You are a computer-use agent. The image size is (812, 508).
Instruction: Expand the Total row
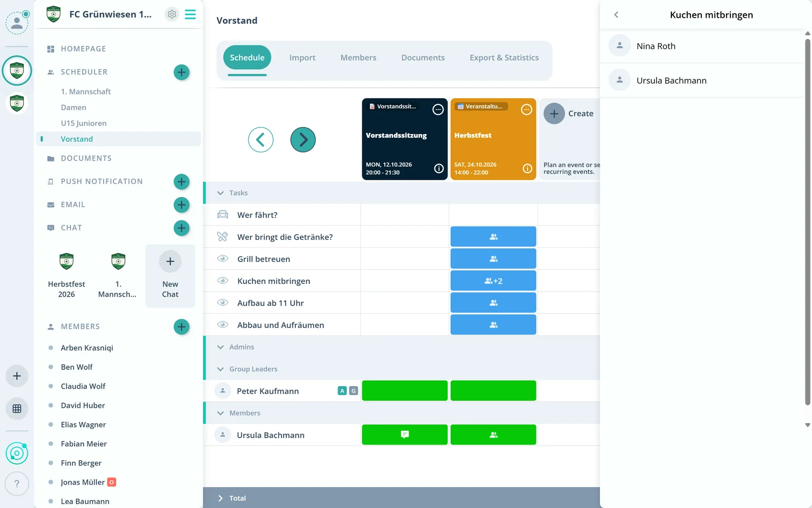(220, 498)
